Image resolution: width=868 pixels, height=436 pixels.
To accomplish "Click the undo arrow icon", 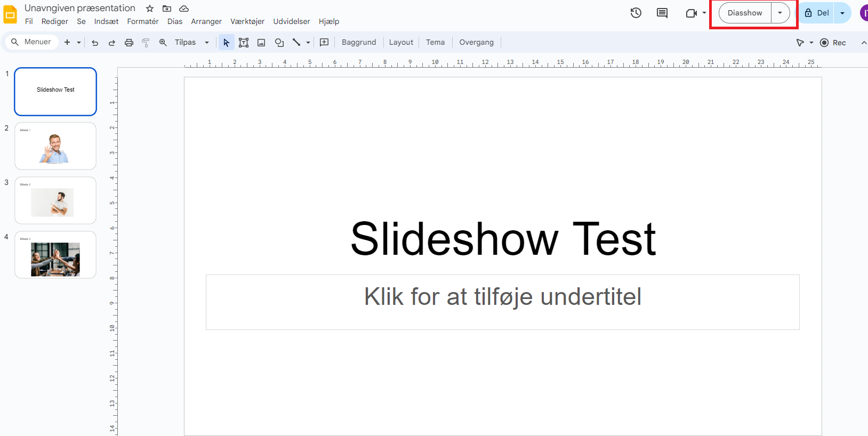I will (95, 43).
